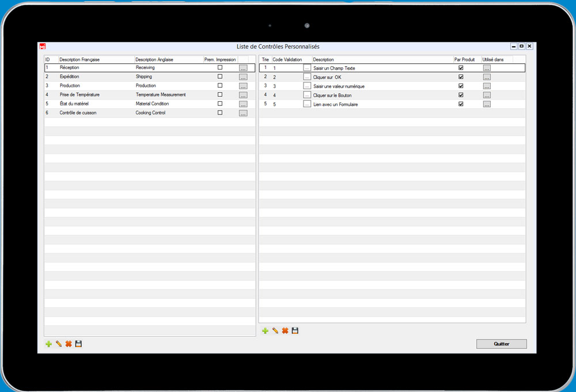Toggle Prem. Impression checkbox for Contrôle de cuisson
576x392 pixels.
coord(220,113)
